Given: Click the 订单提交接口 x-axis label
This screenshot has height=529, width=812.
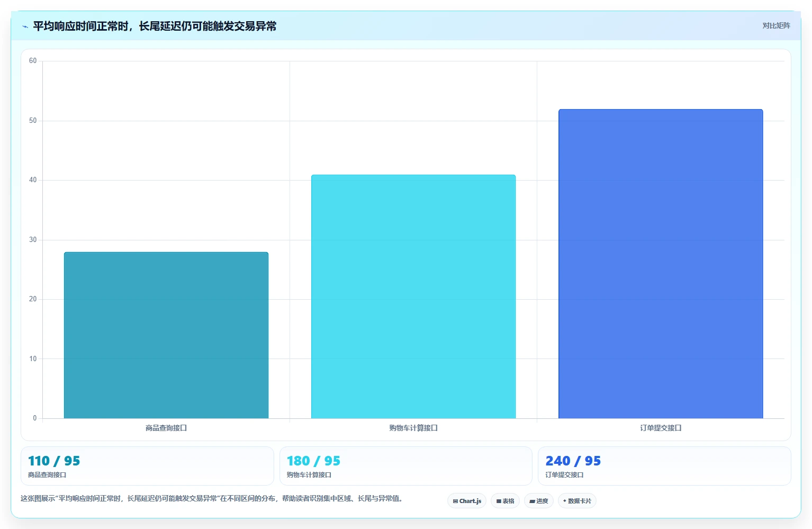Looking at the screenshot, I should (661, 428).
